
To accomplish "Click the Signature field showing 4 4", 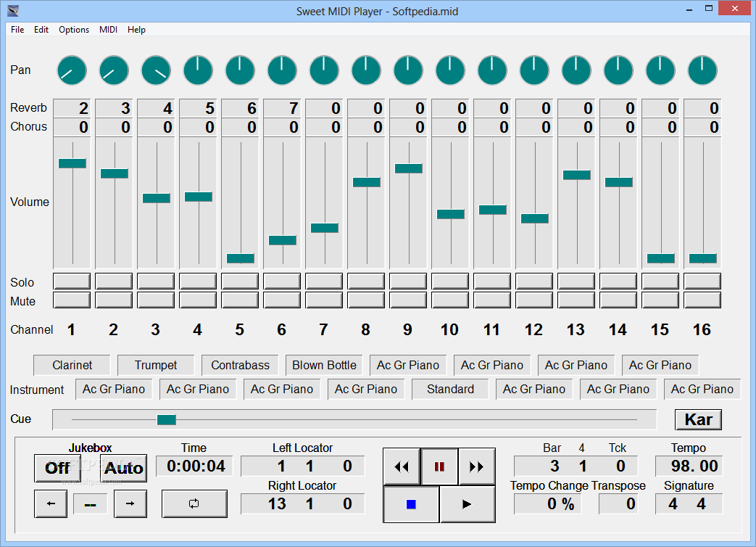I will tap(689, 504).
